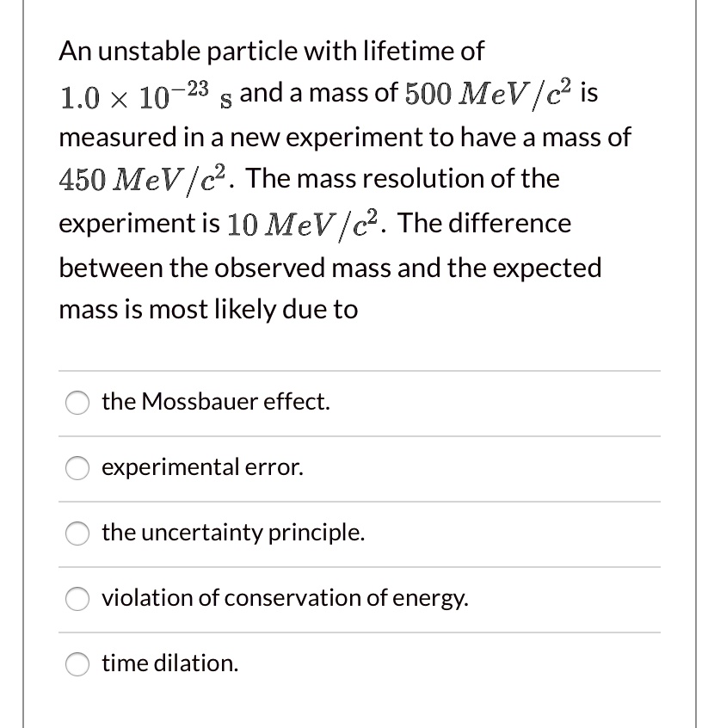Select the radio button for 'the uncertainty principle.'
Viewport: 702px width, 728px height.
pos(77,534)
